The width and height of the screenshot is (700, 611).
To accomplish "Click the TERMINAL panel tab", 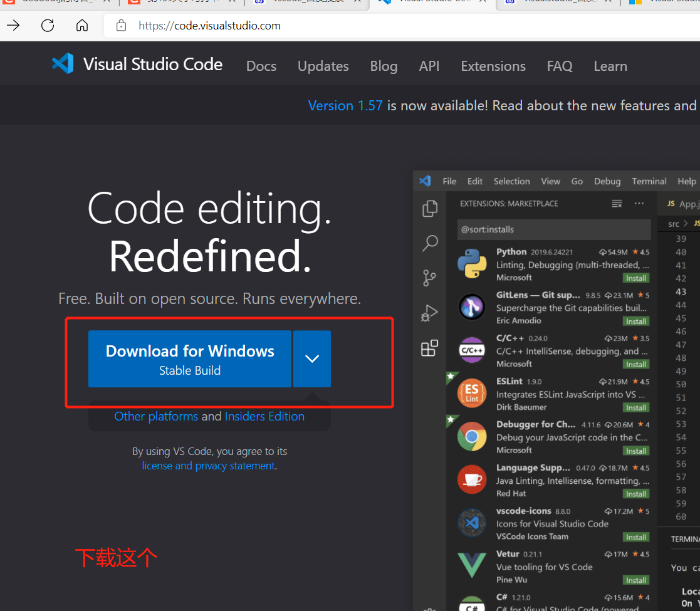I will (x=685, y=539).
